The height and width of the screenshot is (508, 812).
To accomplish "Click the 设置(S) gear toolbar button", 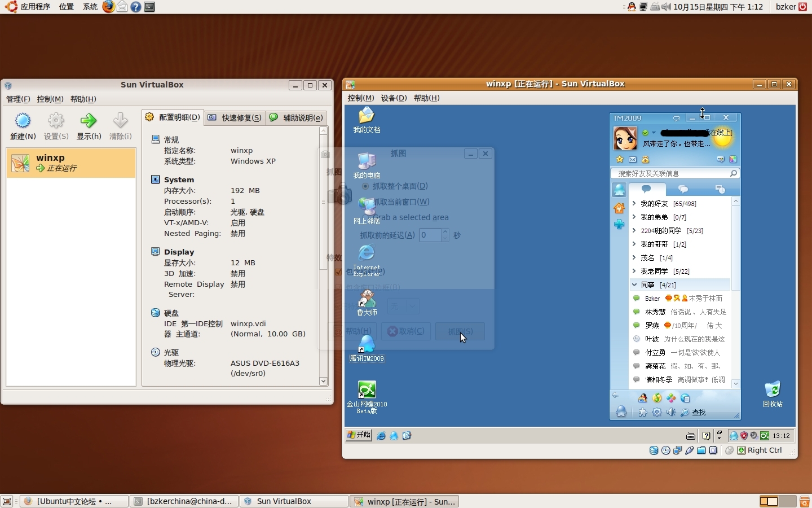I will click(x=56, y=126).
